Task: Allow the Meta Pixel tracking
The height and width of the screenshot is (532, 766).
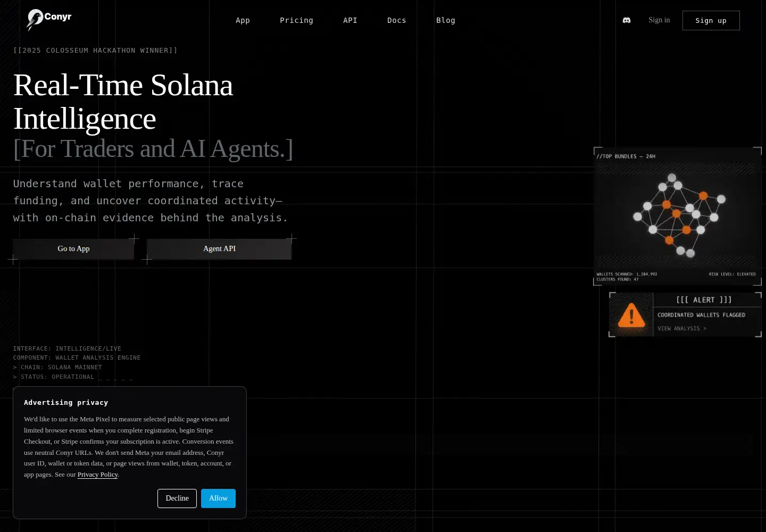Action: click(218, 498)
